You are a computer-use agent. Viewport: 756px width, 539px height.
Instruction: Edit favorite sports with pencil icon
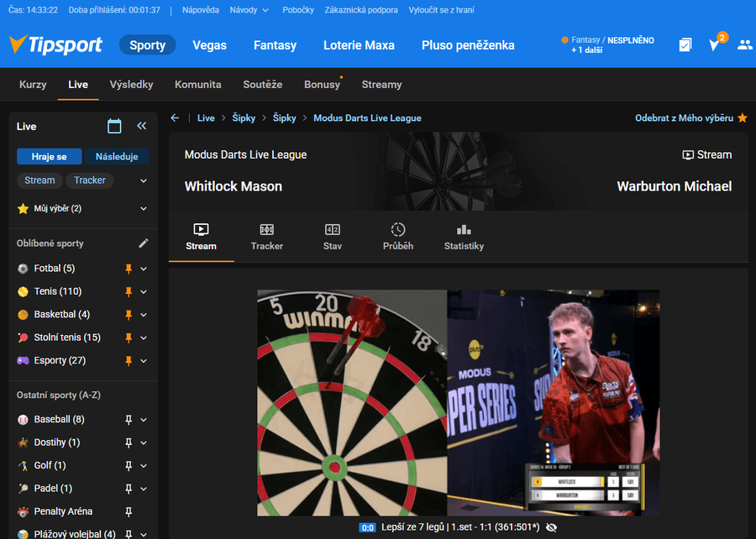(143, 243)
